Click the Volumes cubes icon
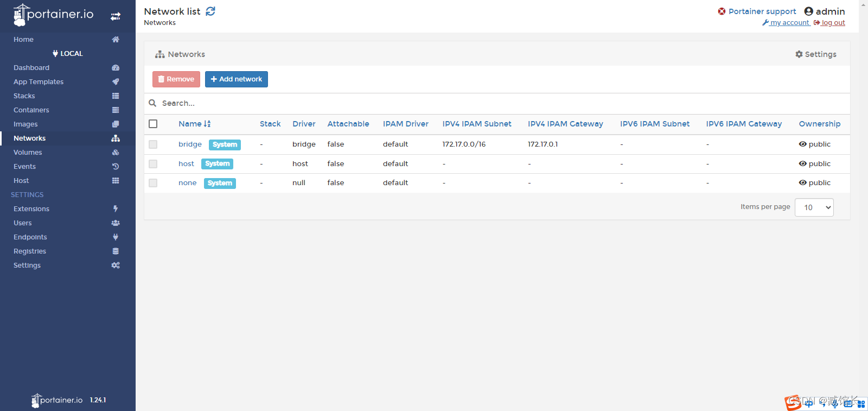Screen dimensions: 868x411 coord(116,152)
